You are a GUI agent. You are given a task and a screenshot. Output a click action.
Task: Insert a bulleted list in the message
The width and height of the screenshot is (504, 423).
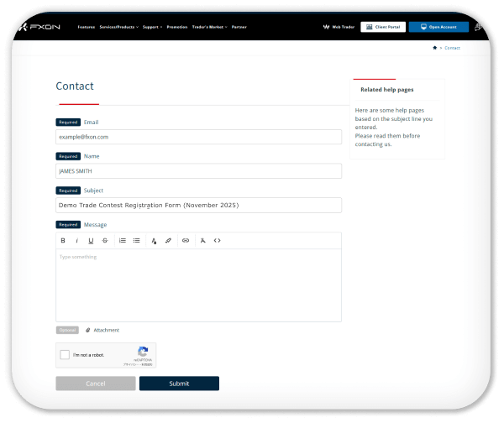(137, 241)
